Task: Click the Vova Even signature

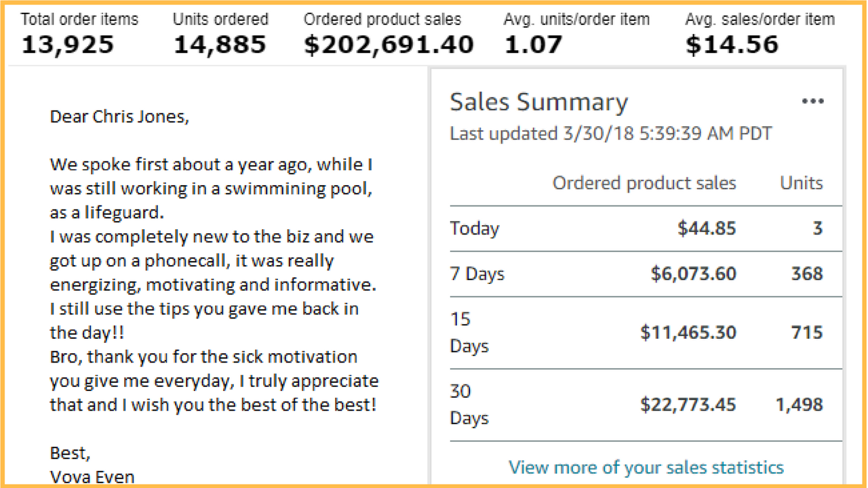Action: [92, 477]
